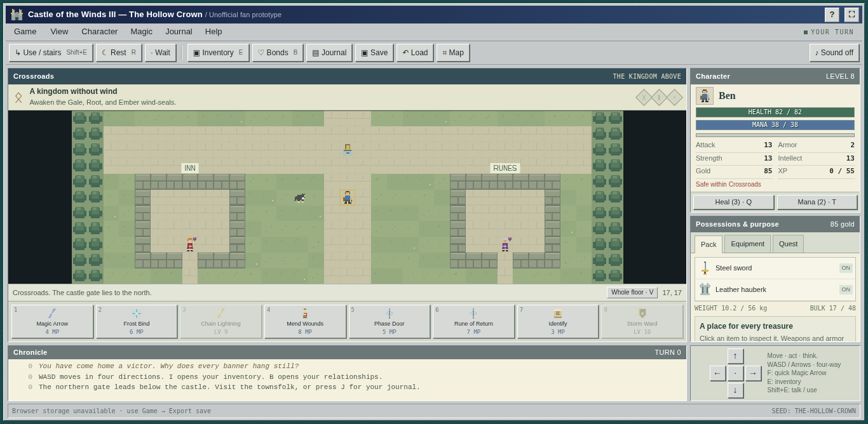The height and width of the screenshot is (424, 868).
Task: Toggle fullscreen mode icon
Action: pyautogui.click(x=851, y=15)
